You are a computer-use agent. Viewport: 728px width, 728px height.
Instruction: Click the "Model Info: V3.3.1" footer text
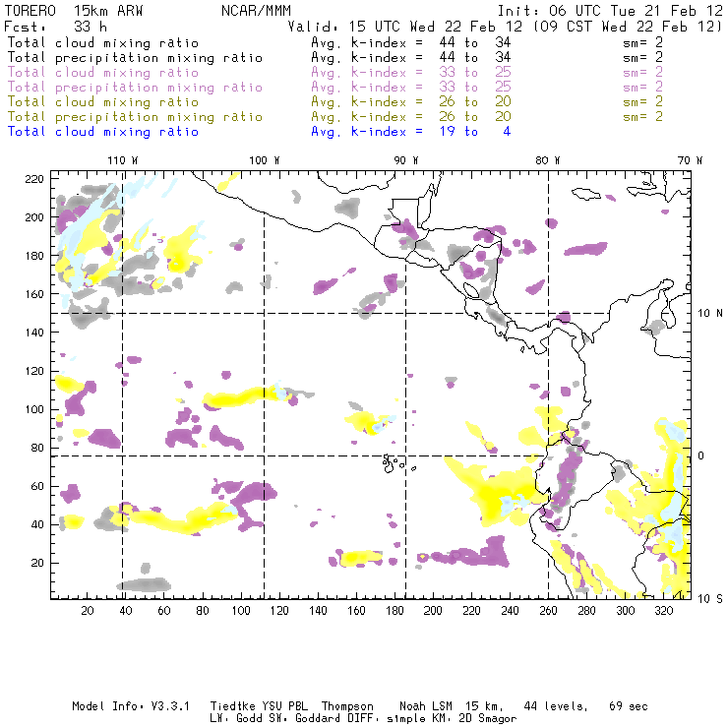[x=131, y=706]
